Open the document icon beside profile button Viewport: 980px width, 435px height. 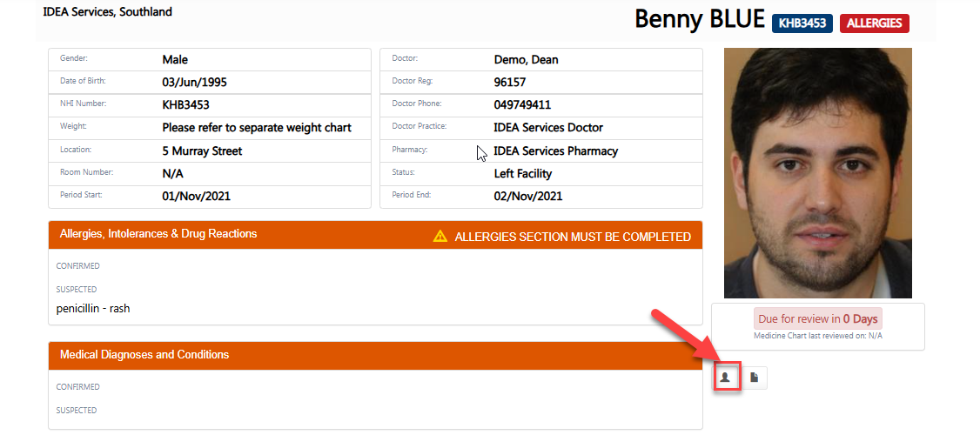755,377
